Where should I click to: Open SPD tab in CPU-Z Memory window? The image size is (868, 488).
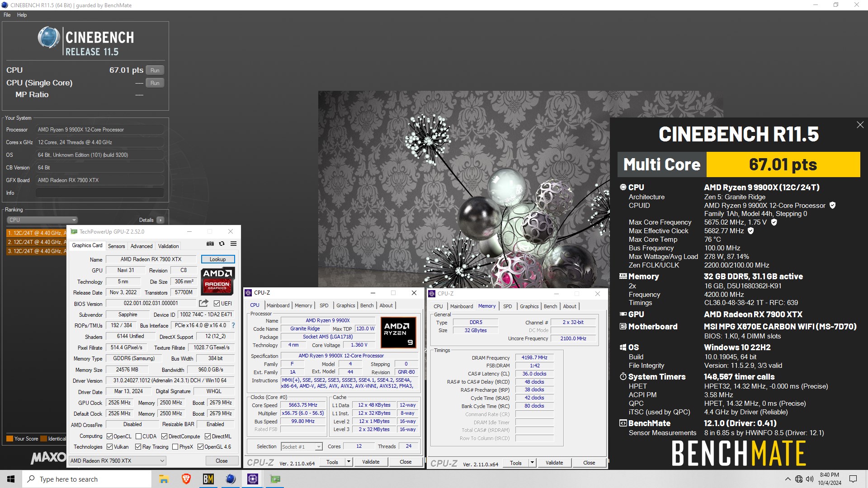point(508,306)
